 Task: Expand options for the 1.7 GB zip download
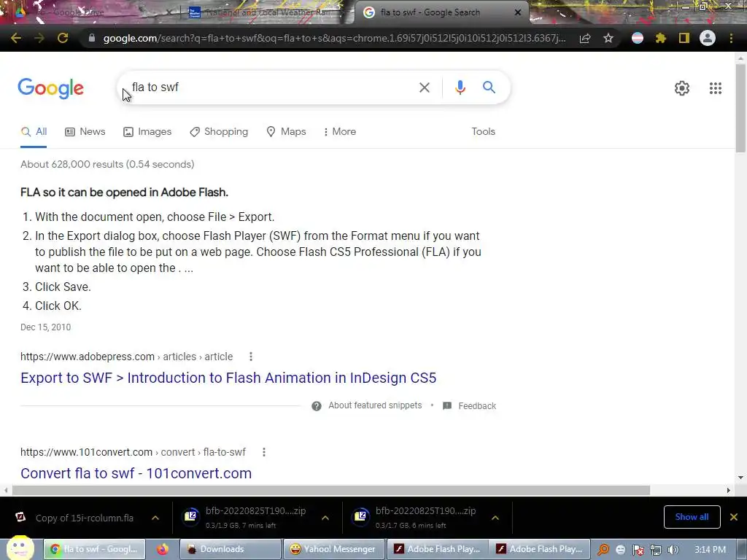tap(495, 518)
